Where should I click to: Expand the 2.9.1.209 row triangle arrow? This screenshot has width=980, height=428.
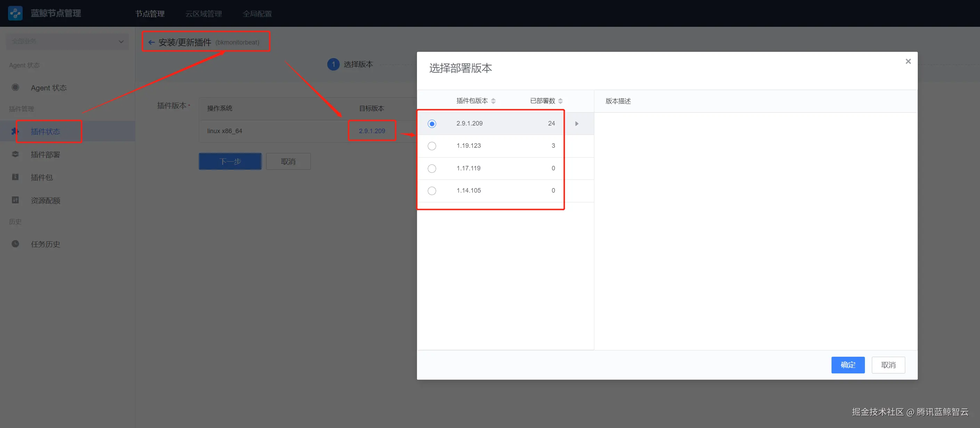577,124
